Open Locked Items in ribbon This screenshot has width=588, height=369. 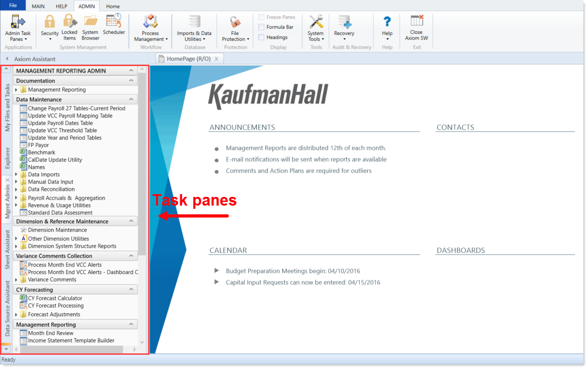pos(70,28)
